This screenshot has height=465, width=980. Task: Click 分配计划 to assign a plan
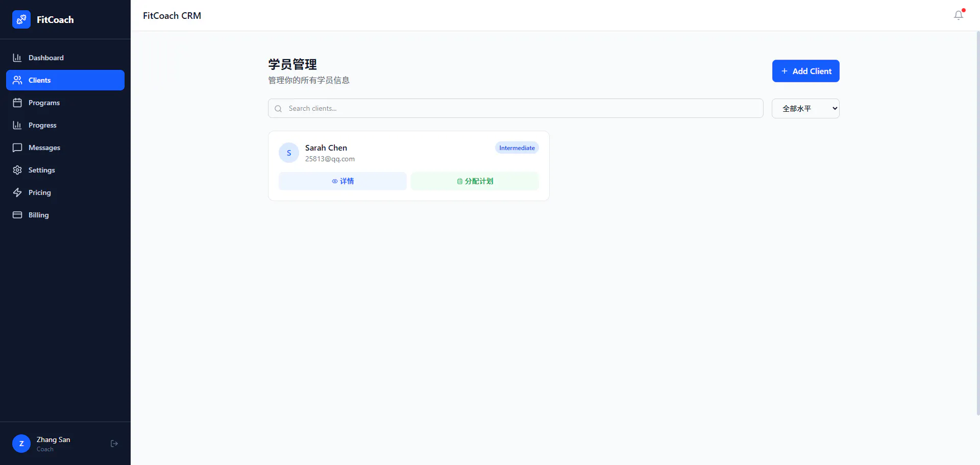pos(475,181)
